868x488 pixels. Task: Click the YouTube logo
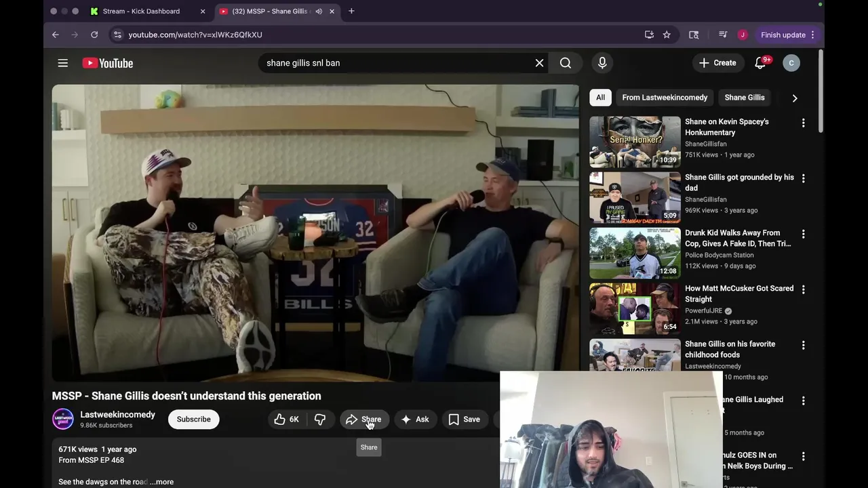(108, 63)
